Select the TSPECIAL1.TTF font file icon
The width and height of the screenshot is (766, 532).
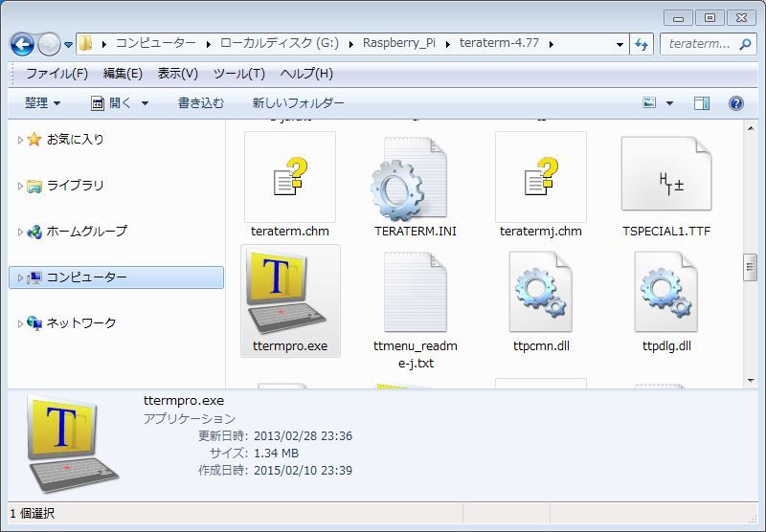[x=666, y=174]
